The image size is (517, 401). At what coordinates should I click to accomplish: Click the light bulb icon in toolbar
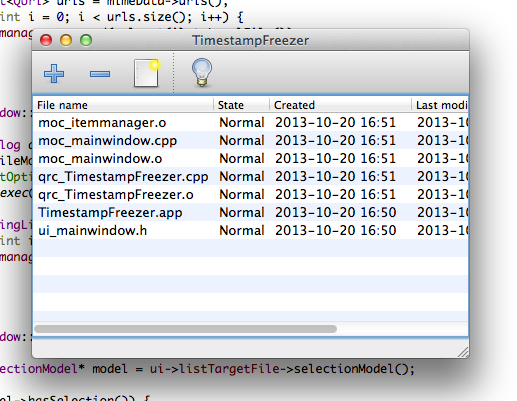click(x=202, y=73)
